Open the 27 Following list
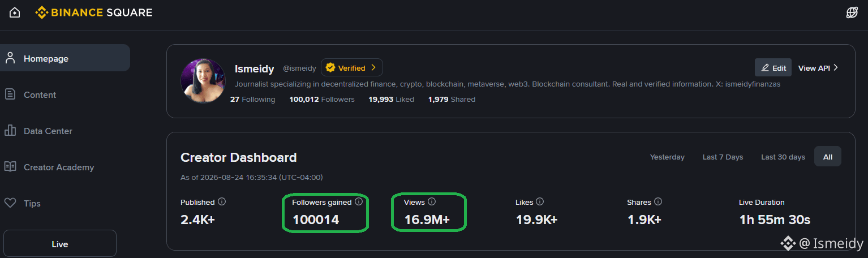The width and height of the screenshot is (868, 258). tap(252, 99)
